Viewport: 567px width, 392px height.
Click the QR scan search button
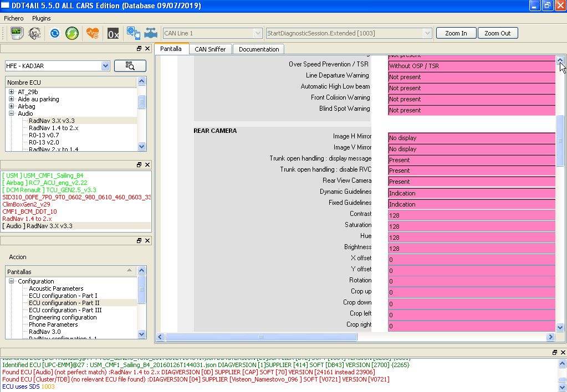[130, 66]
